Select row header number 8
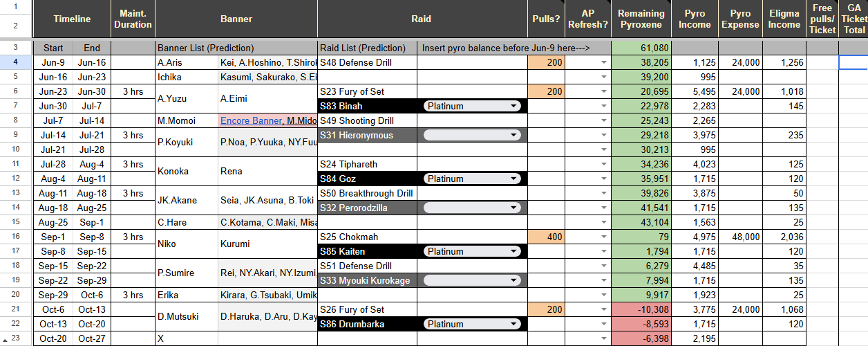Screen dimensions: 868x346 pos(16,120)
